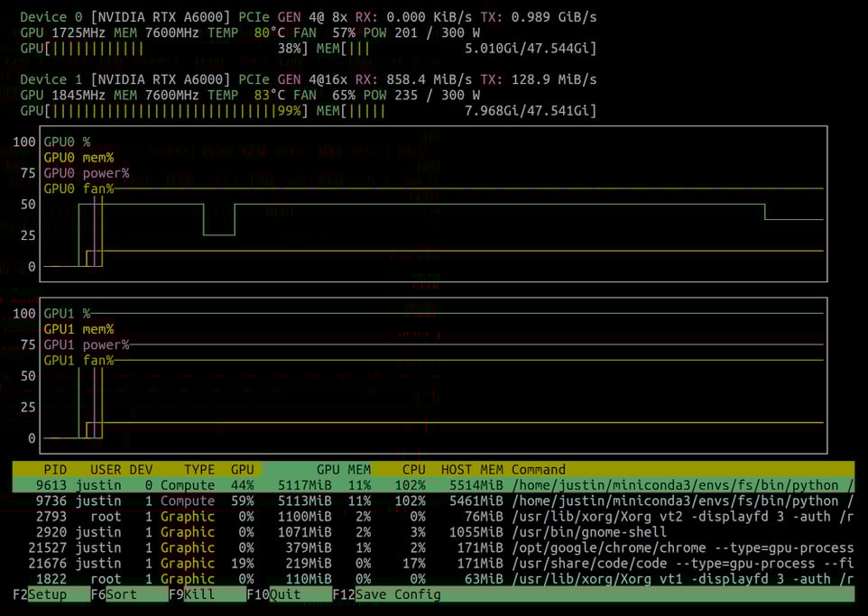Select the highlighted python process row 9613
868x616 pixels.
(x=271, y=485)
